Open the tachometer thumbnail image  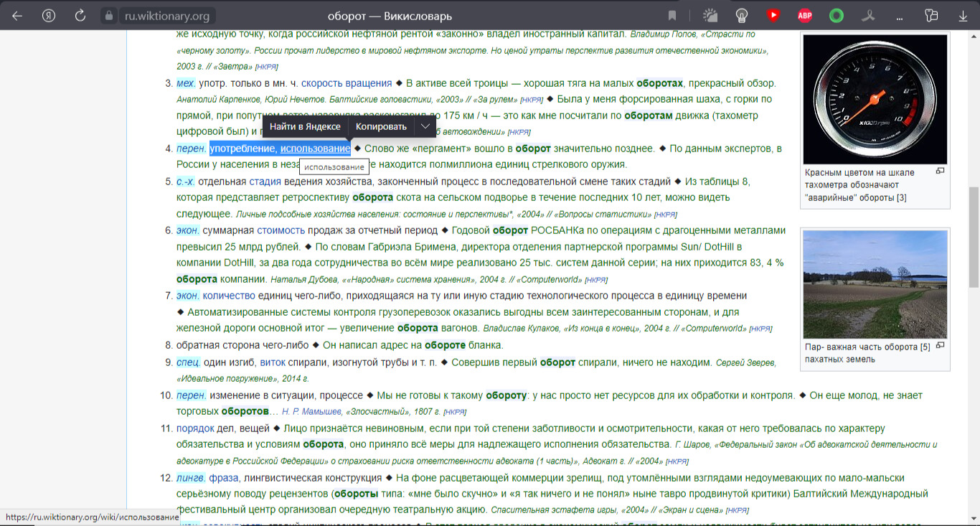click(x=875, y=99)
